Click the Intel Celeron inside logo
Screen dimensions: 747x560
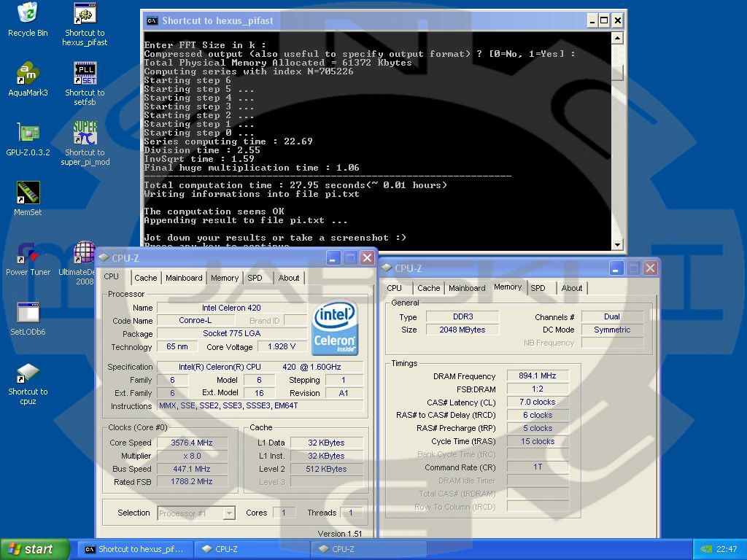334,327
